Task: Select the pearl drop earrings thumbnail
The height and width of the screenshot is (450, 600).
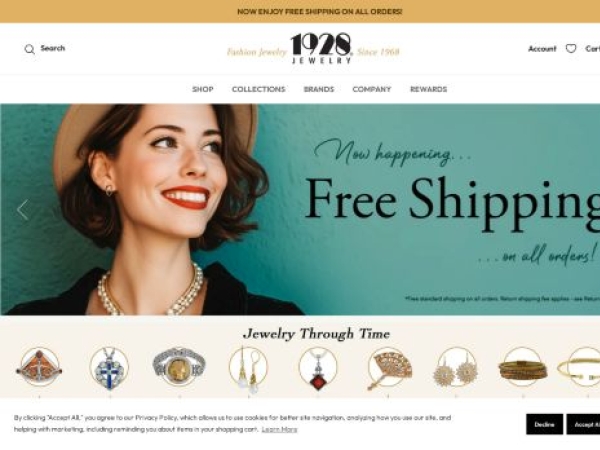Action: pos(248,368)
